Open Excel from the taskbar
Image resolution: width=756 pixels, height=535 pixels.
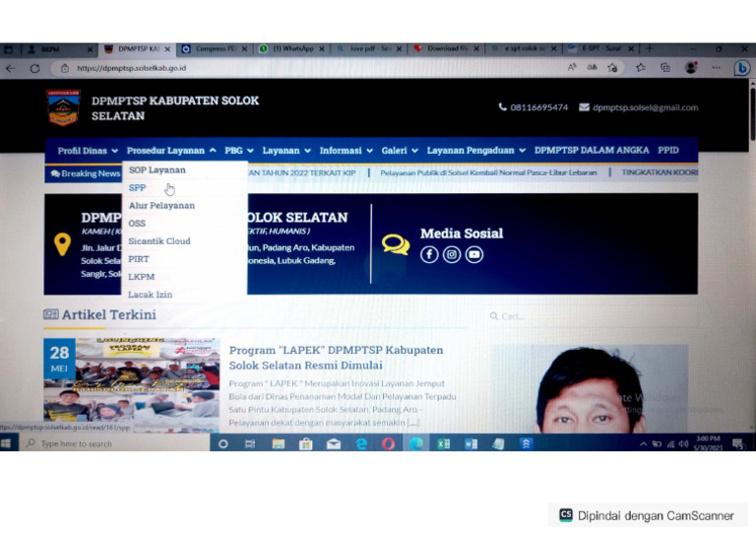click(443, 443)
